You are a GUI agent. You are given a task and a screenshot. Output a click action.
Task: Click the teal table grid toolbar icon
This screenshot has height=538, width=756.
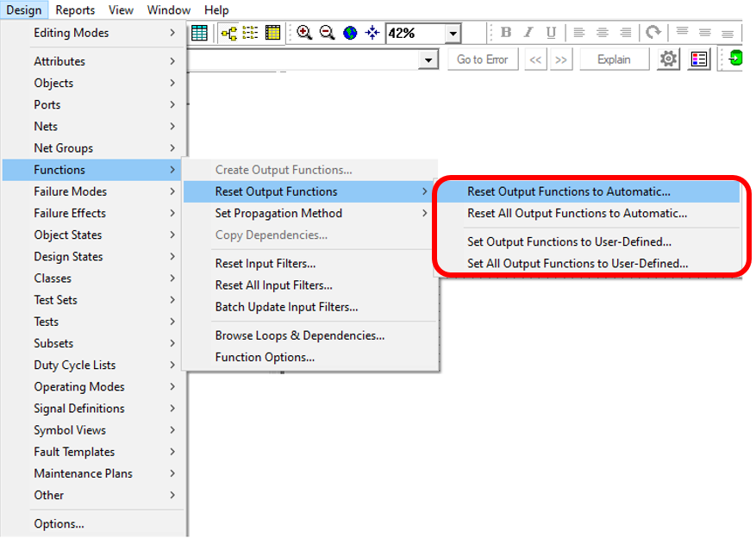pyautogui.click(x=199, y=33)
